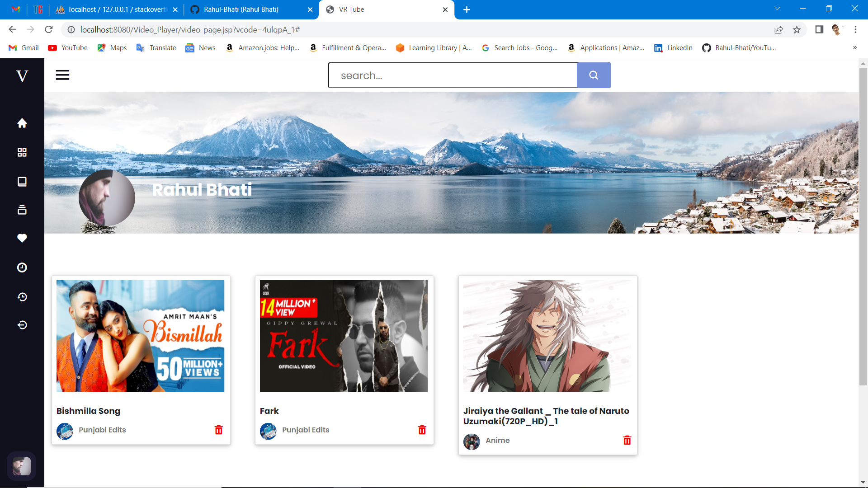Click the heart favorites icon in sidebar
868x488 pixels.
coord(22,238)
